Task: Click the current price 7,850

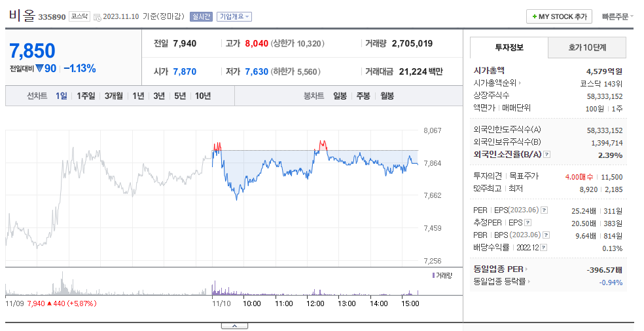Action: point(33,51)
